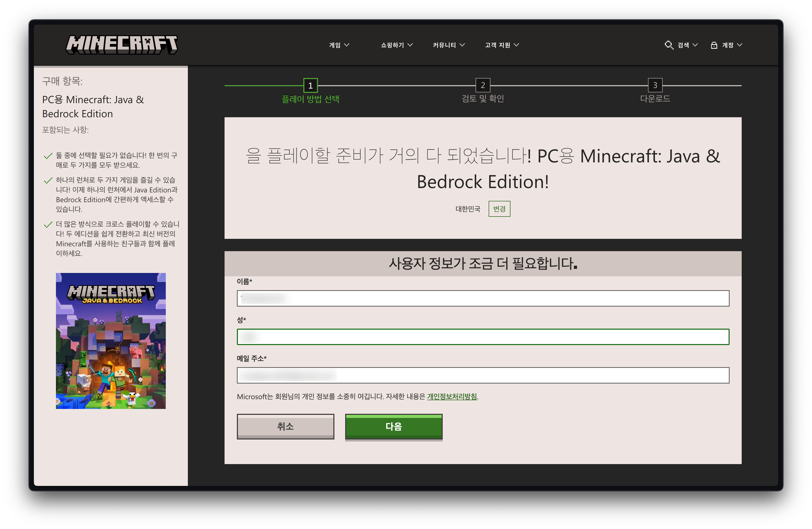Click the Minecraft logo in header
812x529 pixels.
point(122,45)
